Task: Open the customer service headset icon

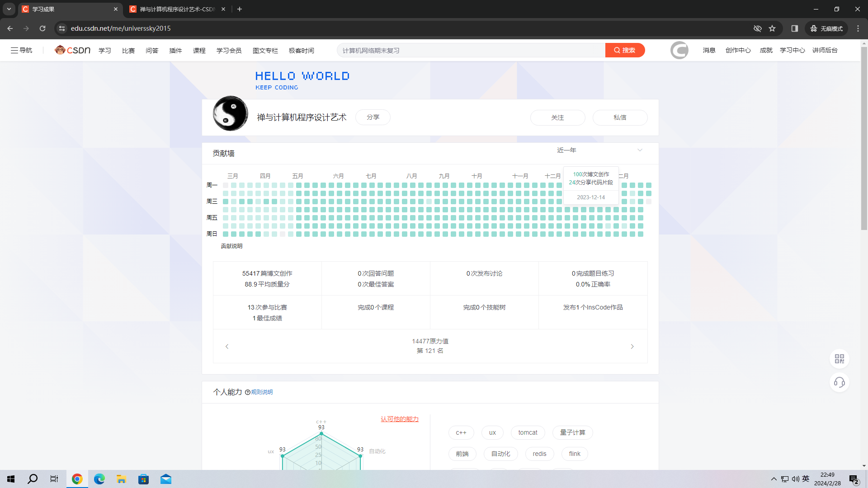Action: click(840, 383)
